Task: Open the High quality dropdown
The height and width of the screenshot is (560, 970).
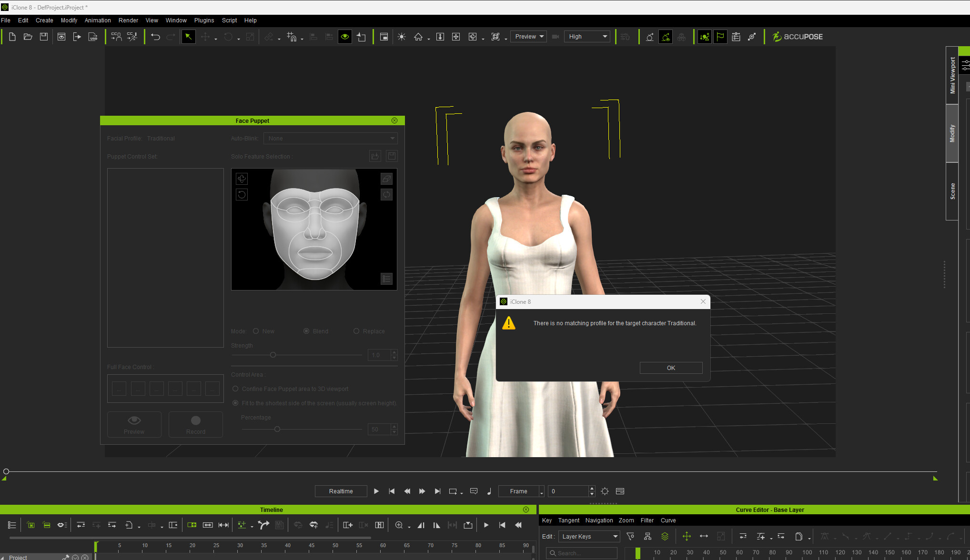Action: coord(588,37)
